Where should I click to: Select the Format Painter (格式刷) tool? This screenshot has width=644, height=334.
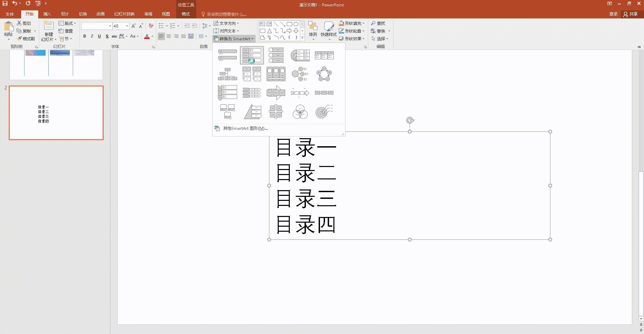click(x=26, y=39)
